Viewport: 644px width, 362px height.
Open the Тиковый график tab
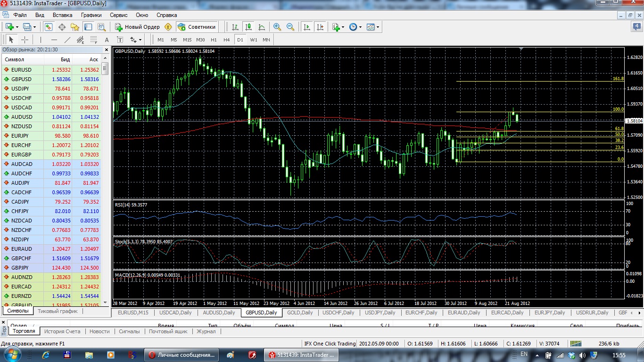[58, 311]
